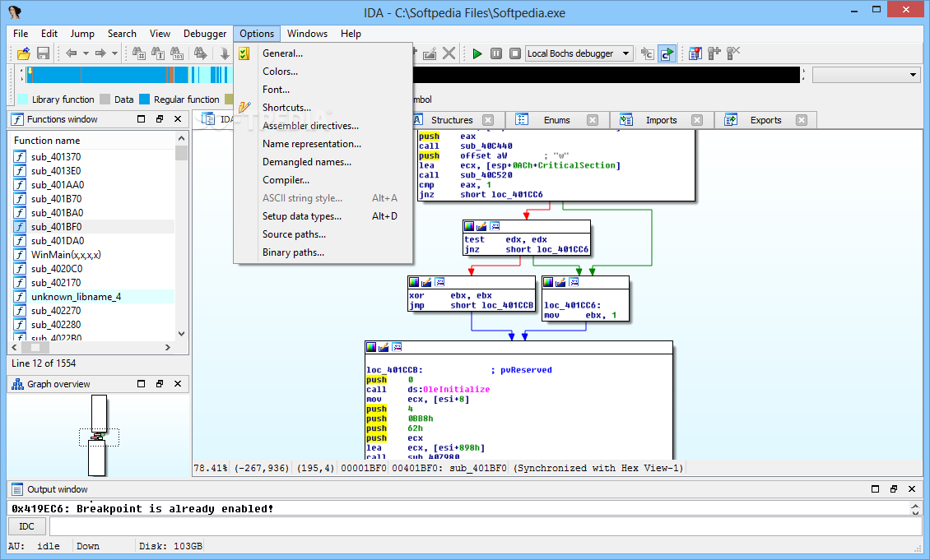Choose Binary paths... from Options menu
This screenshot has width=930, height=560.
323,252
